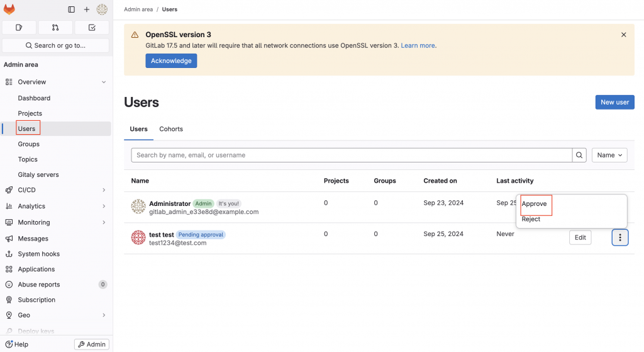Expand the Analytics sidebar section
The height and width of the screenshot is (352, 644).
click(x=104, y=206)
